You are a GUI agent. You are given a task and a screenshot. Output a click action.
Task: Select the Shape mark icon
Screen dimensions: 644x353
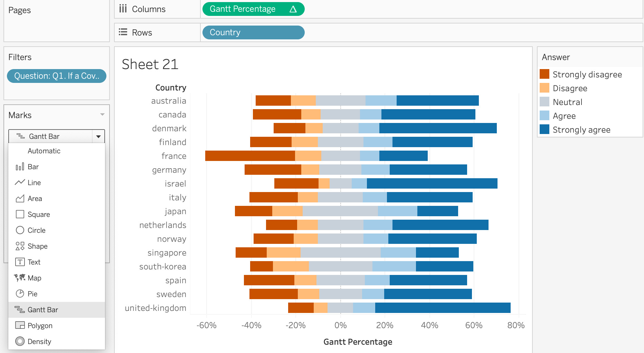pos(20,246)
